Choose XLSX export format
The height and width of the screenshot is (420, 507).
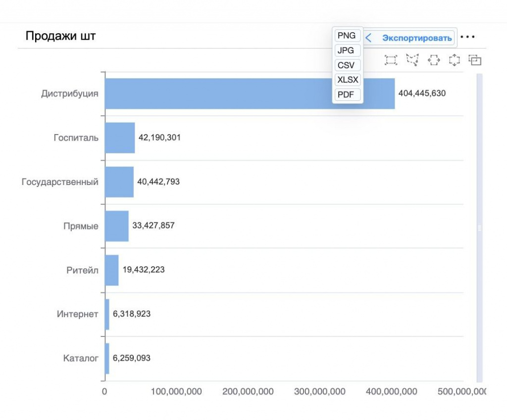pyautogui.click(x=348, y=80)
